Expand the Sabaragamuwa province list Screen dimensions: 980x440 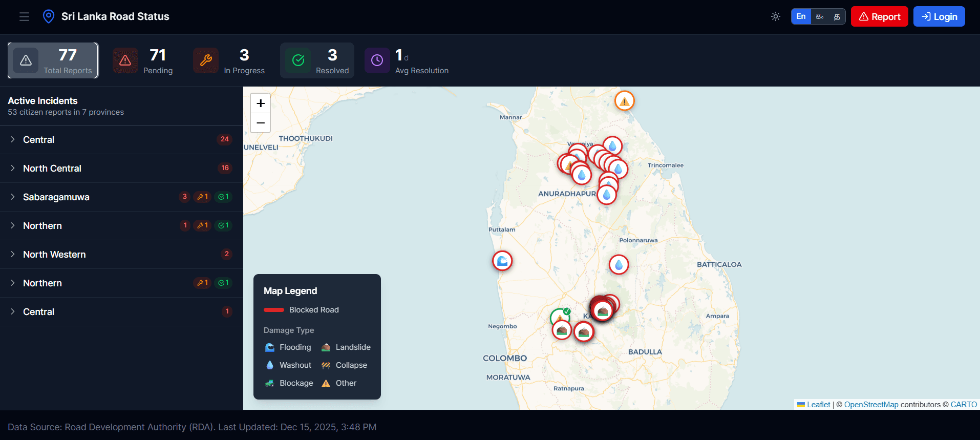[56, 197]
